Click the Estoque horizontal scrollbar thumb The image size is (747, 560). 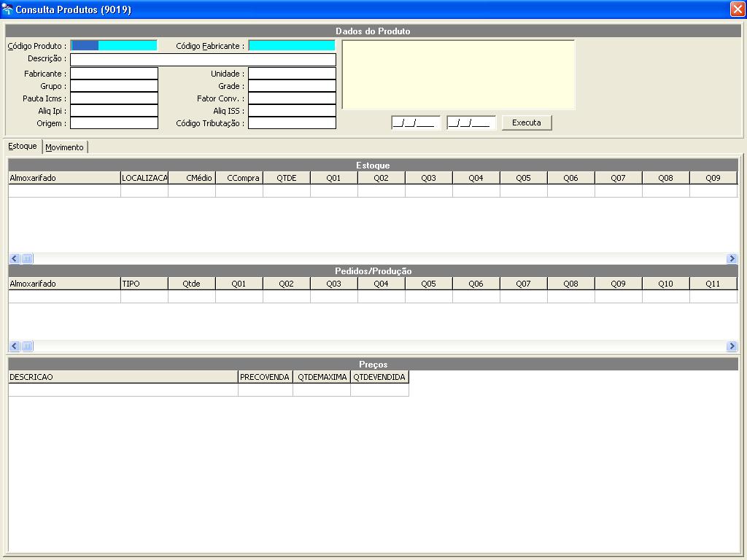tap(27, 259)
